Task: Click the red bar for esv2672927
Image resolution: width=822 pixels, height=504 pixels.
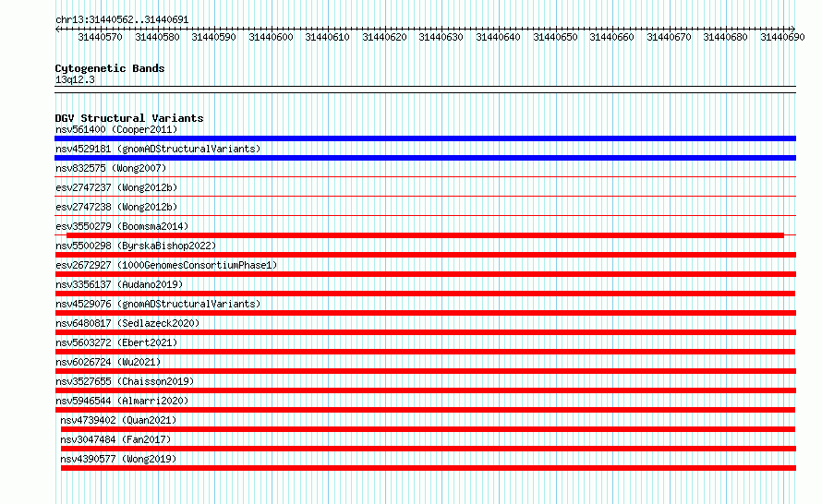Action: [425, 274]
